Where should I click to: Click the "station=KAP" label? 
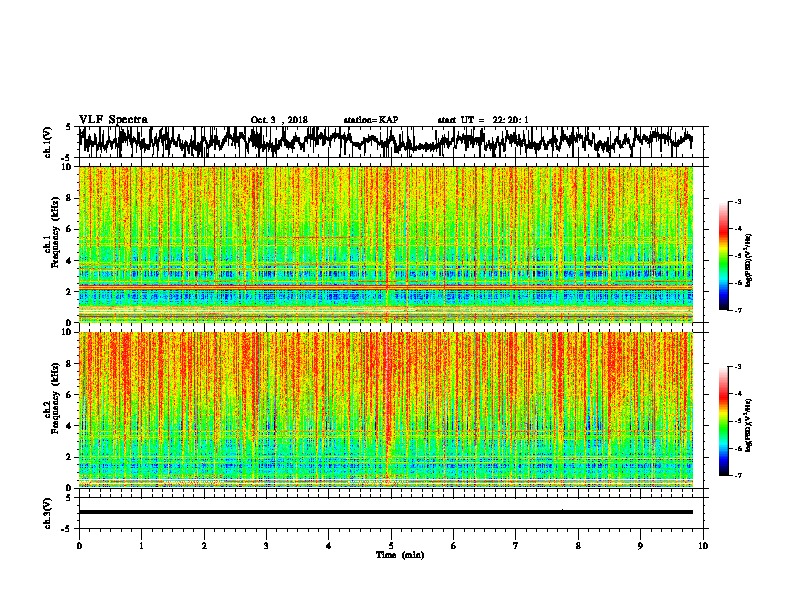[x=371, y=120]
